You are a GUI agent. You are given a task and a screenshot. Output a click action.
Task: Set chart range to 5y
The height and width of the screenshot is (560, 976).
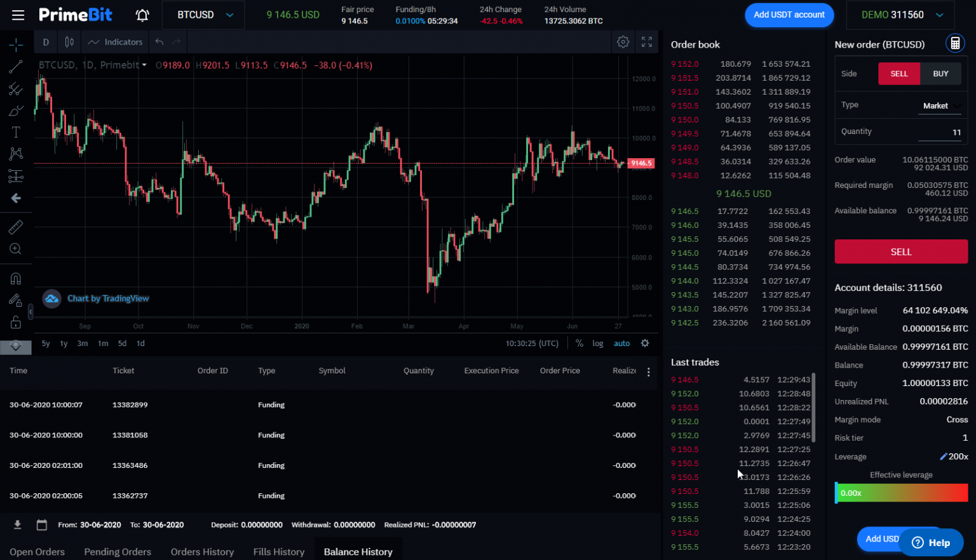point(46,343)
